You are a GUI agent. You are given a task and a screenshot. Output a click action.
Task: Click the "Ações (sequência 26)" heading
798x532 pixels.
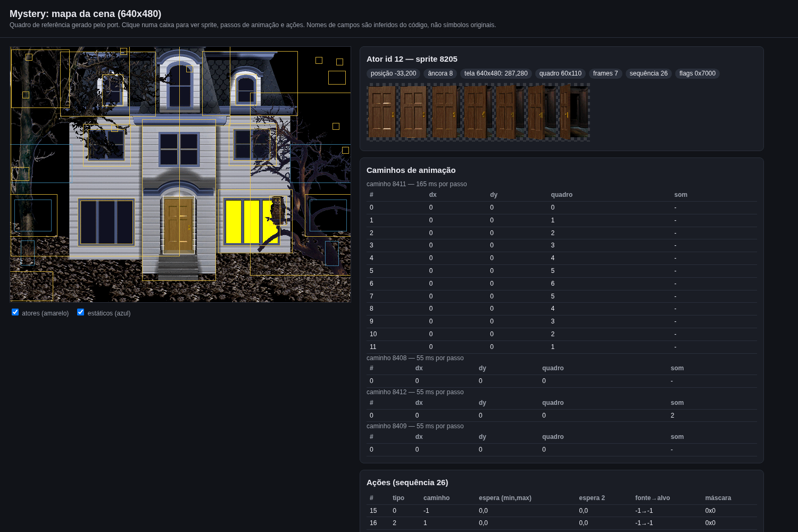408,483
